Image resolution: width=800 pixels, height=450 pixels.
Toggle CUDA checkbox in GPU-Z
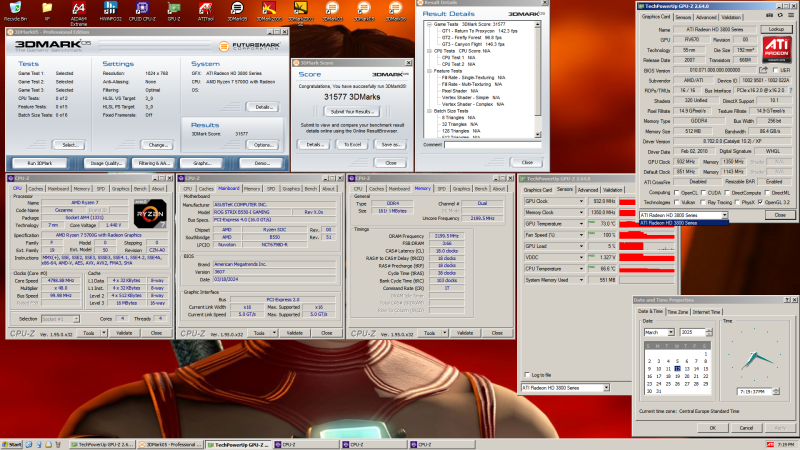[704, 193]
